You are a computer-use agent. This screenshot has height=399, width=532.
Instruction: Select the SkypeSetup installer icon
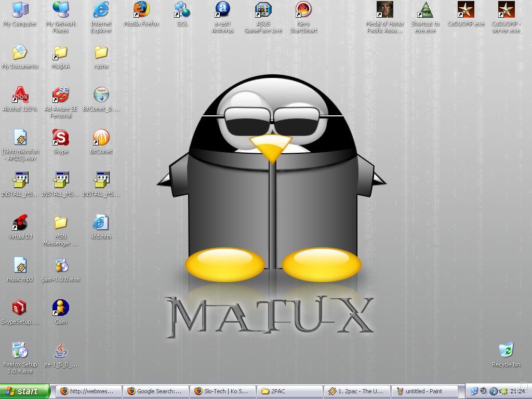click(x=20, y=312)
